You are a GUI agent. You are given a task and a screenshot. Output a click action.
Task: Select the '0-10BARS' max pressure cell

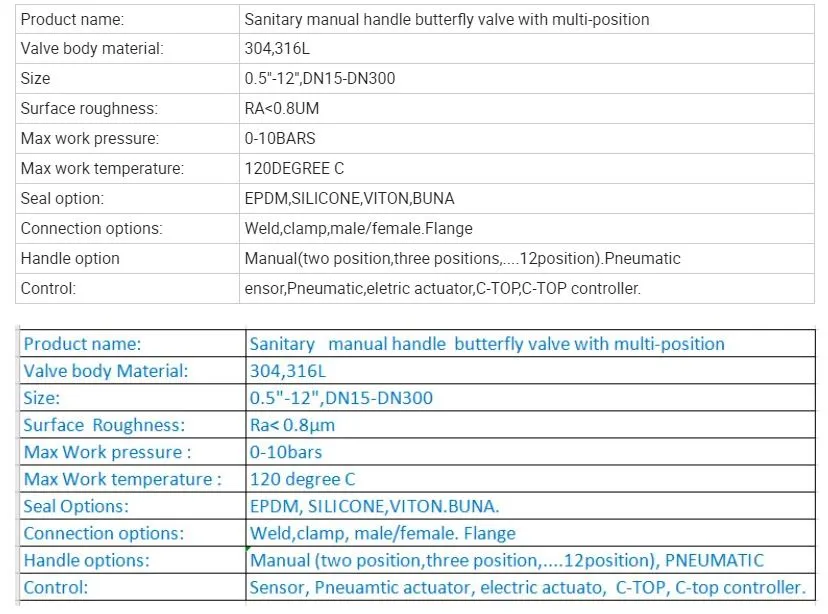pyautogui.click(x=526, y=139)
